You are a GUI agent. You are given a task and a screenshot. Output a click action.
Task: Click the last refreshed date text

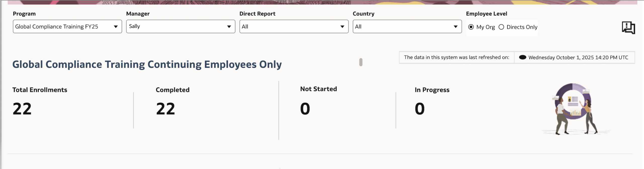578,58
